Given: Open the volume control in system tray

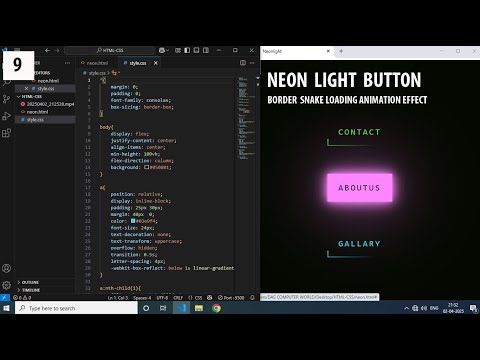Looking at the screenshot, I should [424, 308].
